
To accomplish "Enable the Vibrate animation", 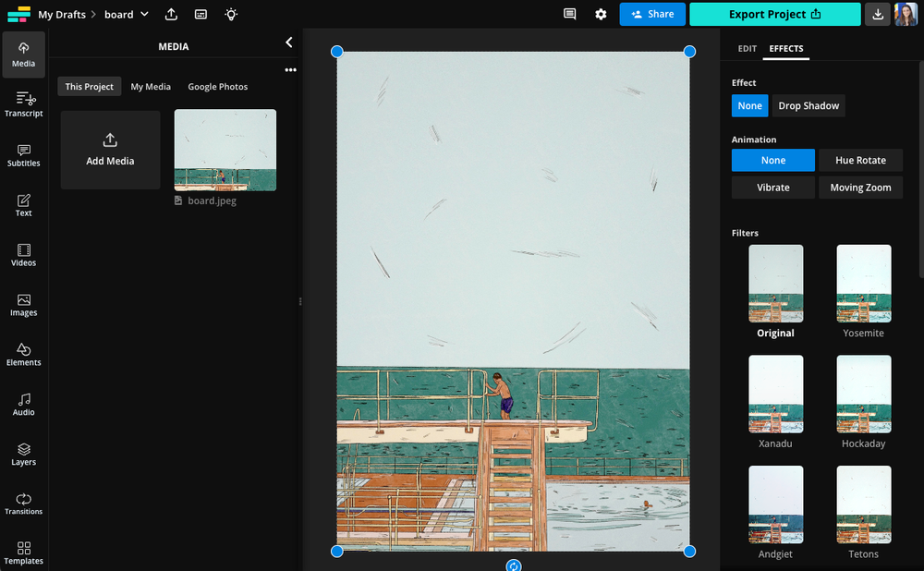I will click(772, 187).
